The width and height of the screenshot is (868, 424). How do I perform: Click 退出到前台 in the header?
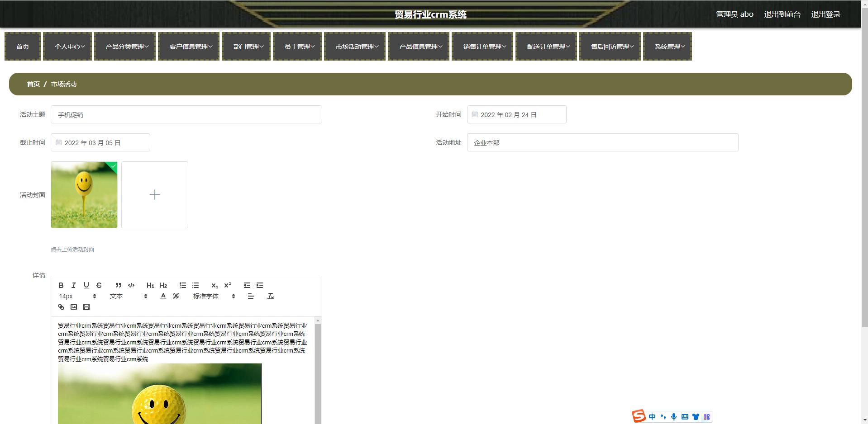pos(782,14)
